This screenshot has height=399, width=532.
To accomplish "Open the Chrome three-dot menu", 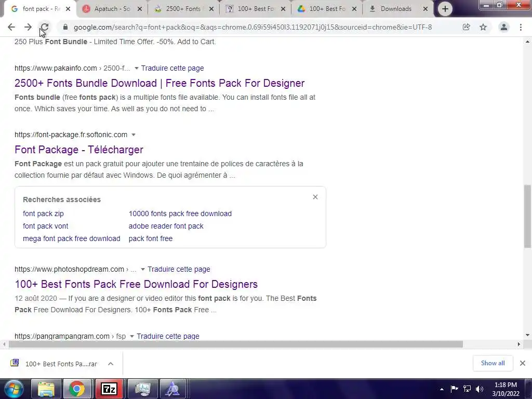I will coord(521,27).
